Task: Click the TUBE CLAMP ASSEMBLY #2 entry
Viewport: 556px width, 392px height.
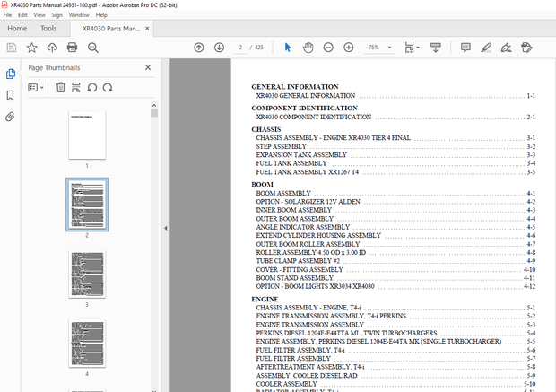Action: (298, 261)
